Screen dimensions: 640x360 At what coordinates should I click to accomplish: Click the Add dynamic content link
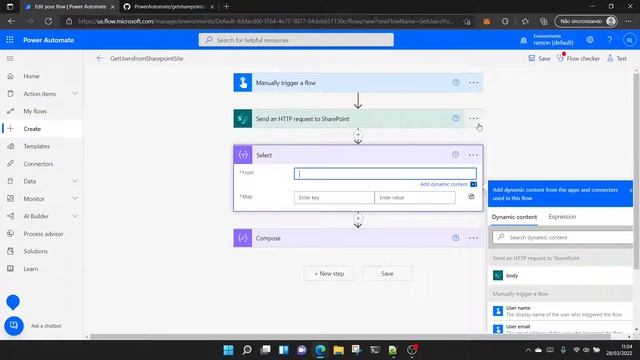tap(444, 184)
